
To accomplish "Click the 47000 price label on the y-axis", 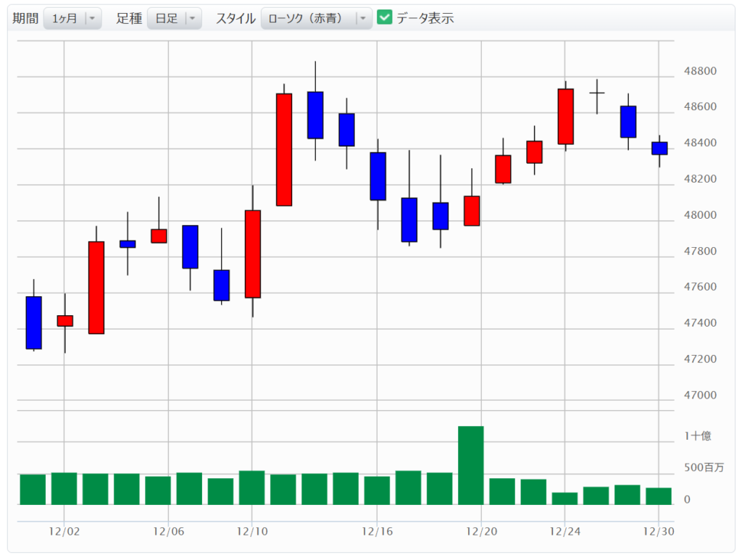I will (700, 396).
